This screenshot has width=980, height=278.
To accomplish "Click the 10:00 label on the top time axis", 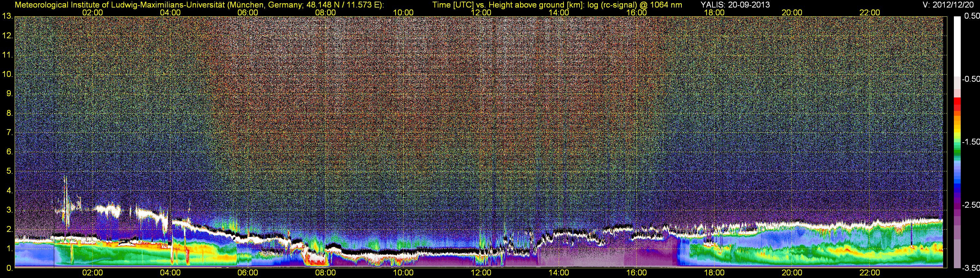I will (x=403, y=12).
